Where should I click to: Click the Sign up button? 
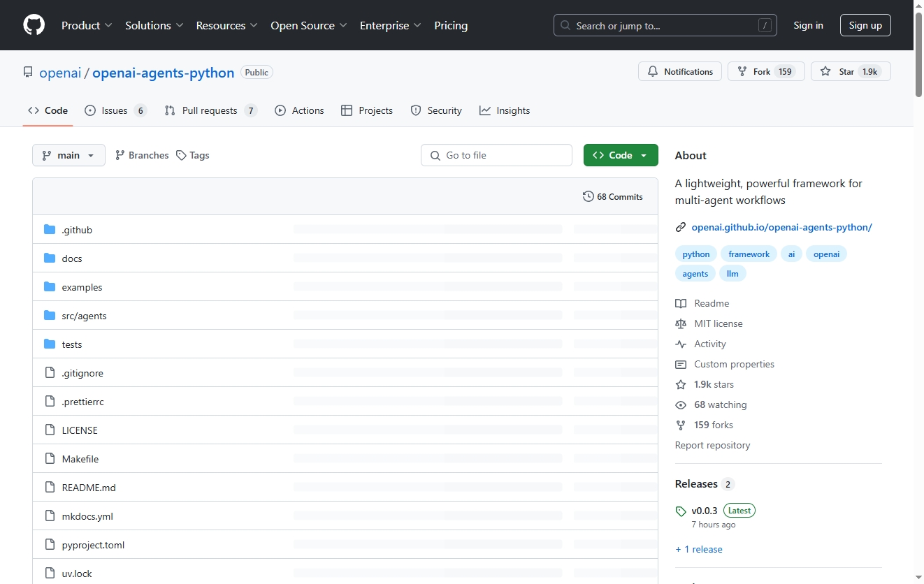(x=865, y=25)
